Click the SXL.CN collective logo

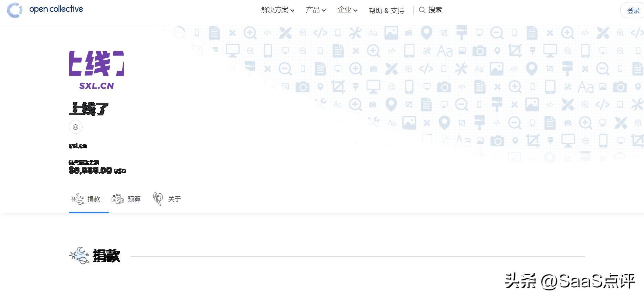tap(96, 70)
